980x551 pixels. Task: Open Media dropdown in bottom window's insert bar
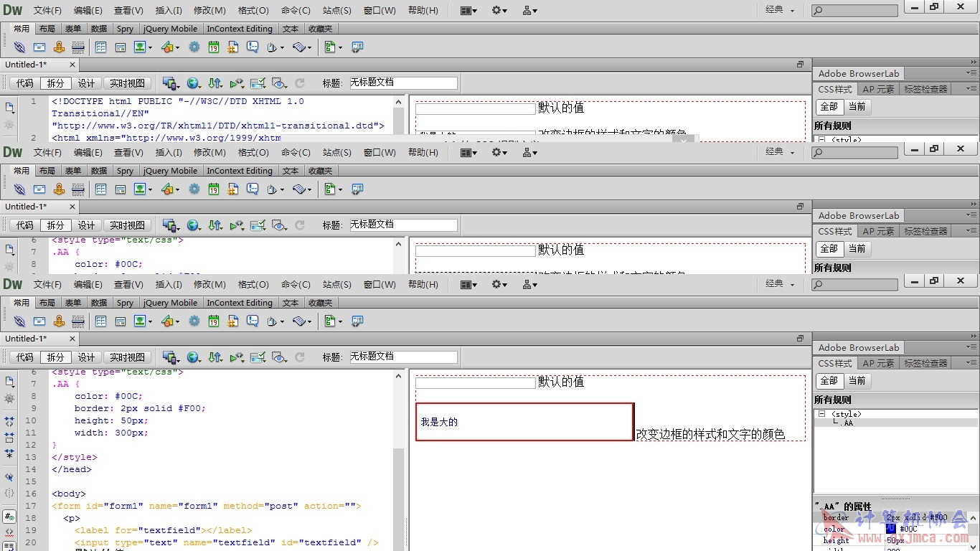tap(170, 321)
